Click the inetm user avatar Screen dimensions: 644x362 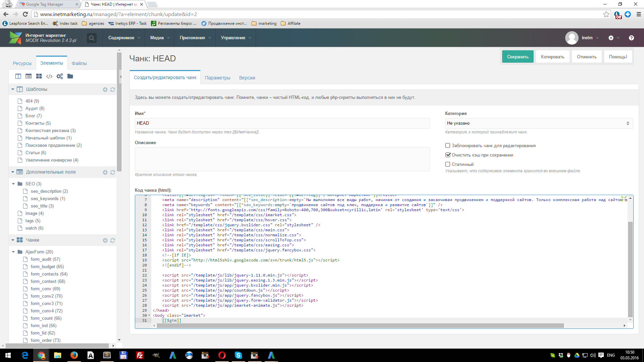click(572, 38)
